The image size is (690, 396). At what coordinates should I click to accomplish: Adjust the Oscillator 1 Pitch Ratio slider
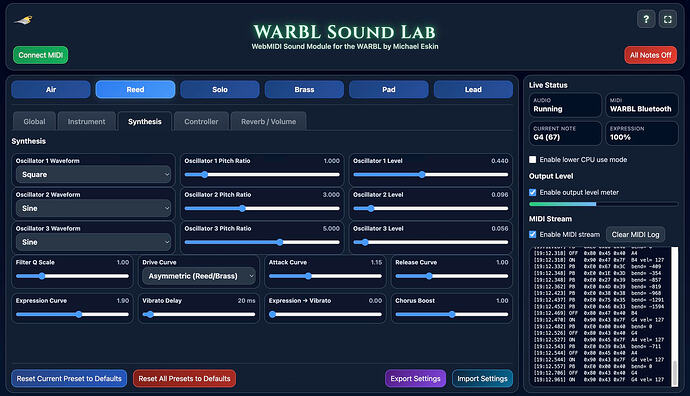(262, 175)
